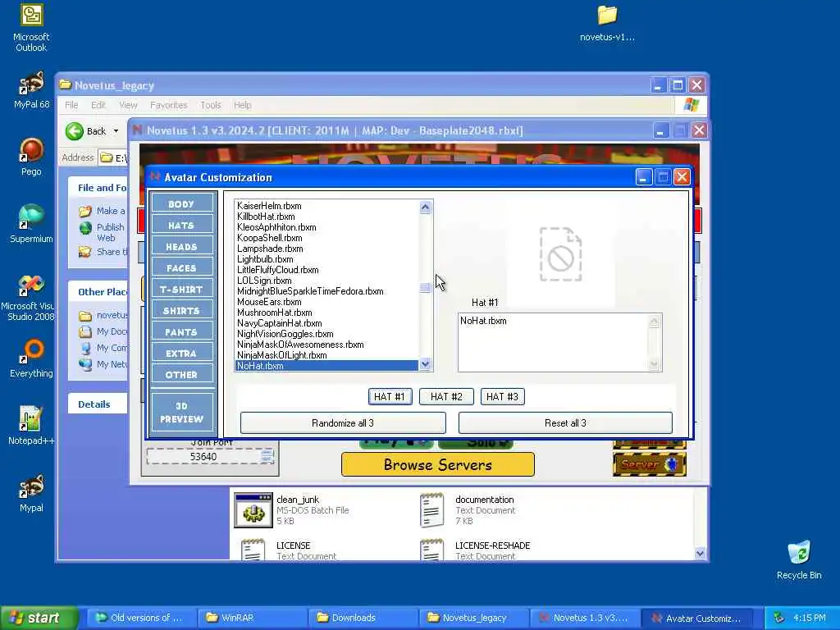The width and height of the screenshot is (840, 630).
Task: Click the Browse Servers button in Novetus
Action: (x=438, y=464)
